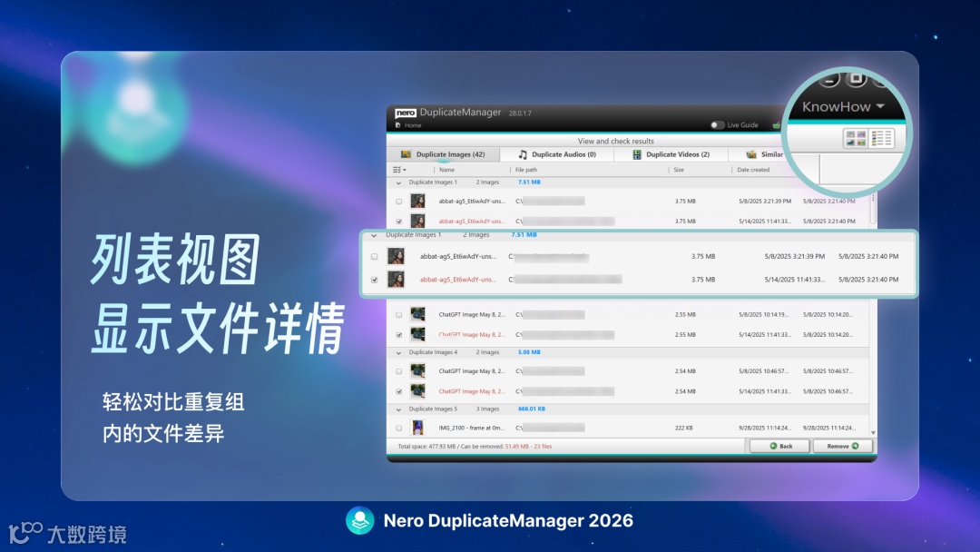The width and height of the screenshot is (980, 552).
Task: Click the 222 KB size value
Action: click(684, 429)
